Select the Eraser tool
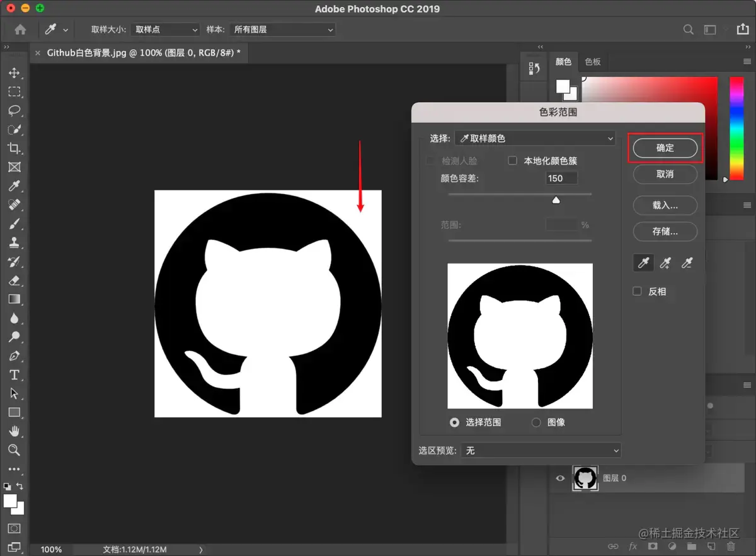Image resolution: width=756 pixels, height=556 pixels. point(14,281)
